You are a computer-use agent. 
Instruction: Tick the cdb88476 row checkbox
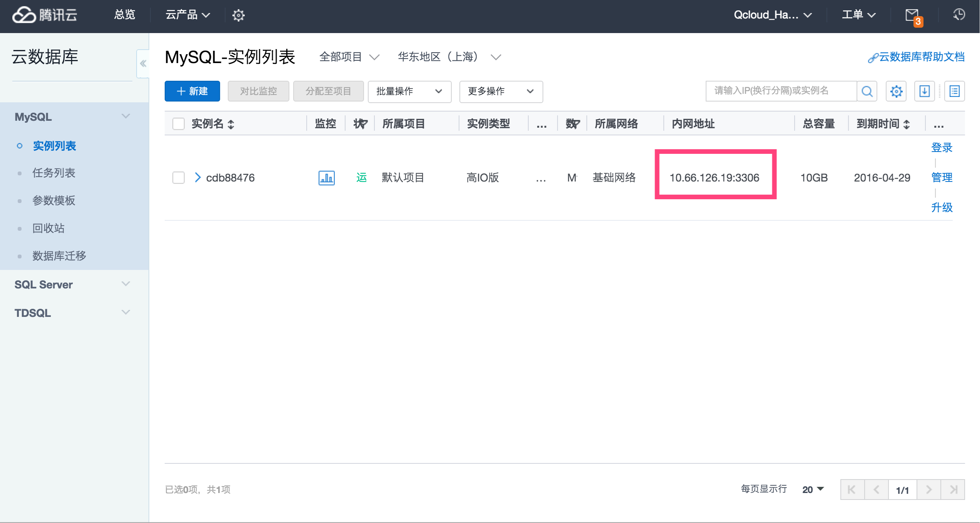(179, 178)
